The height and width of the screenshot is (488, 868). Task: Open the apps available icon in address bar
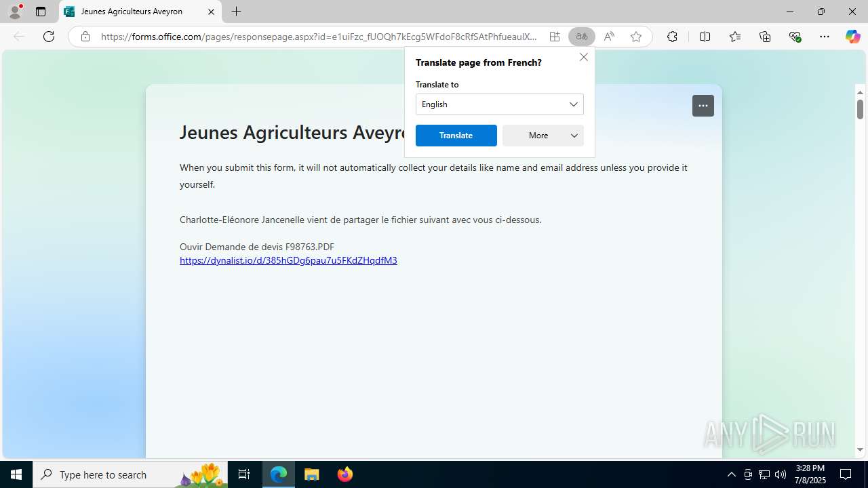click(x=555, y=37)
